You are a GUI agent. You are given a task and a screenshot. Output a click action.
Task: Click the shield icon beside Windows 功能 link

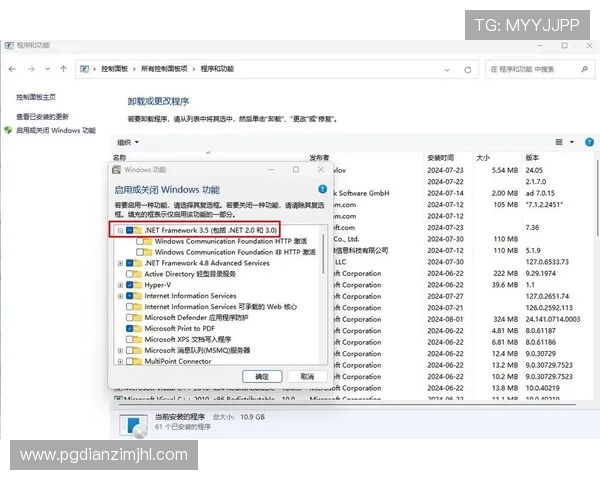pos(8,130)
